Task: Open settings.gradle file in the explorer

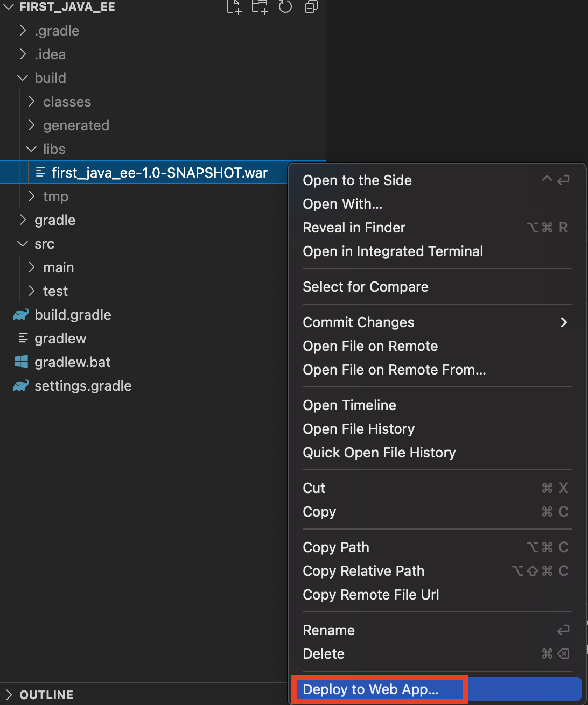Action: coord(82,386)
